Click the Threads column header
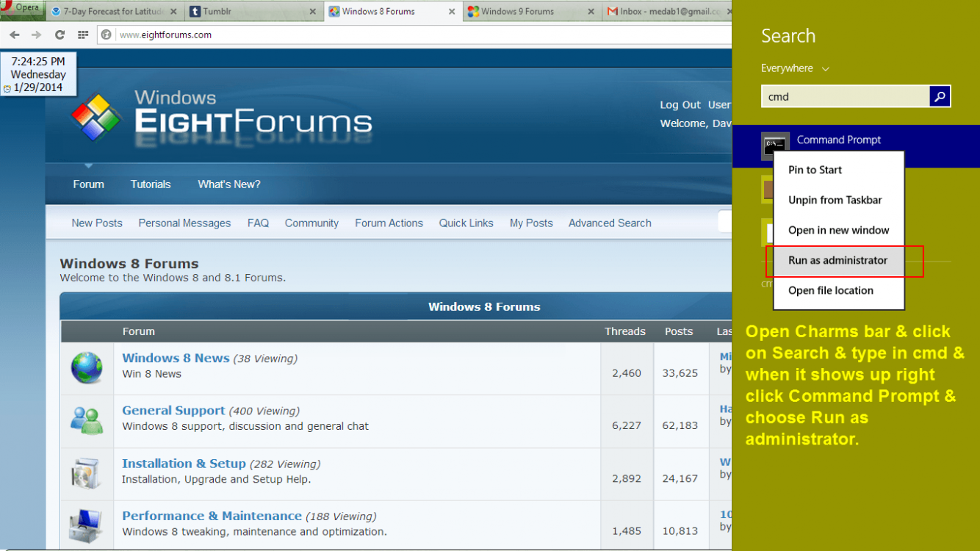This screenshot has width=980, height=551. tap(625, 331)
